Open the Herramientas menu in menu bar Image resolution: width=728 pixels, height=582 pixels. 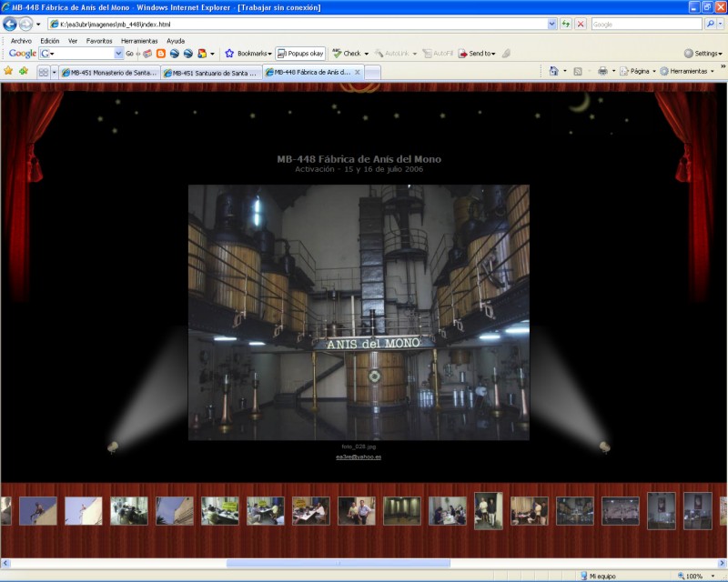139,41
